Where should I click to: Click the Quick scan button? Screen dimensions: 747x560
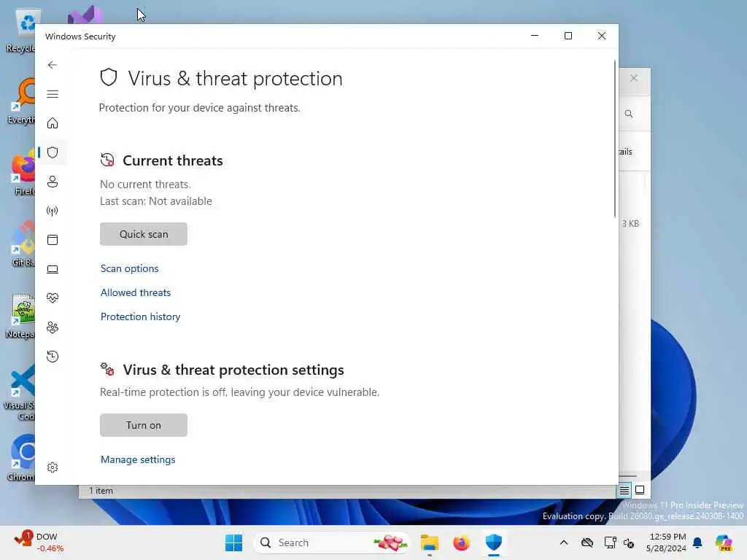[144, 234]
